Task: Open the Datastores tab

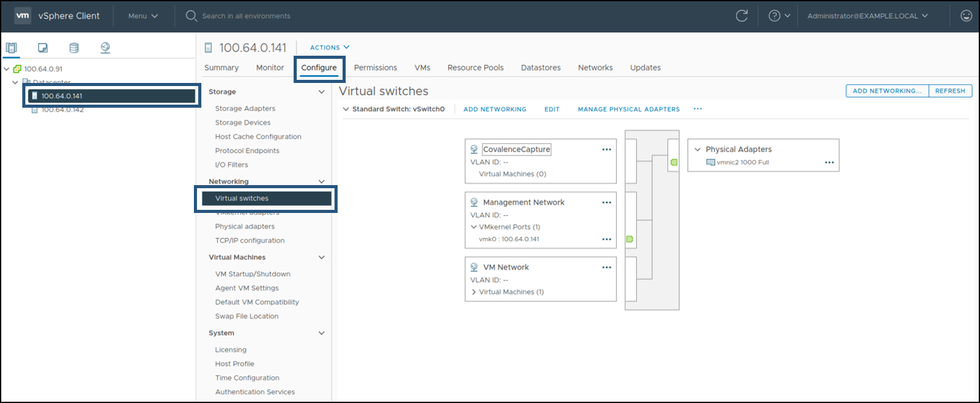Action: tap(541, 67)
